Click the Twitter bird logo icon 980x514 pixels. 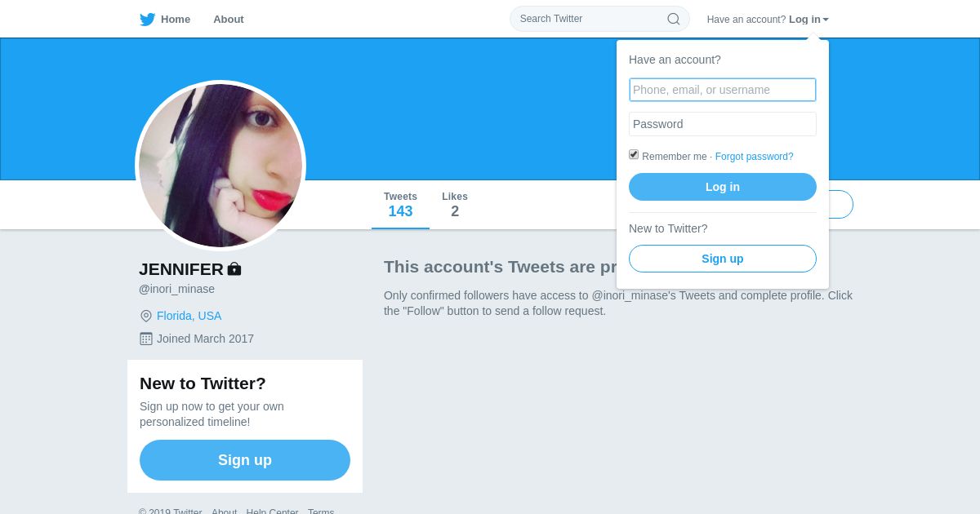click(x=147, y=20)
